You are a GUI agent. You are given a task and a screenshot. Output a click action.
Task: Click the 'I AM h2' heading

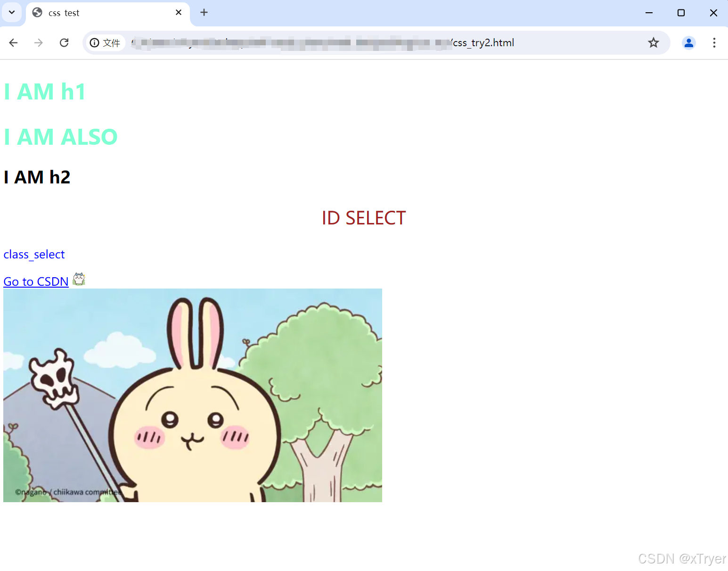point(37,177)
